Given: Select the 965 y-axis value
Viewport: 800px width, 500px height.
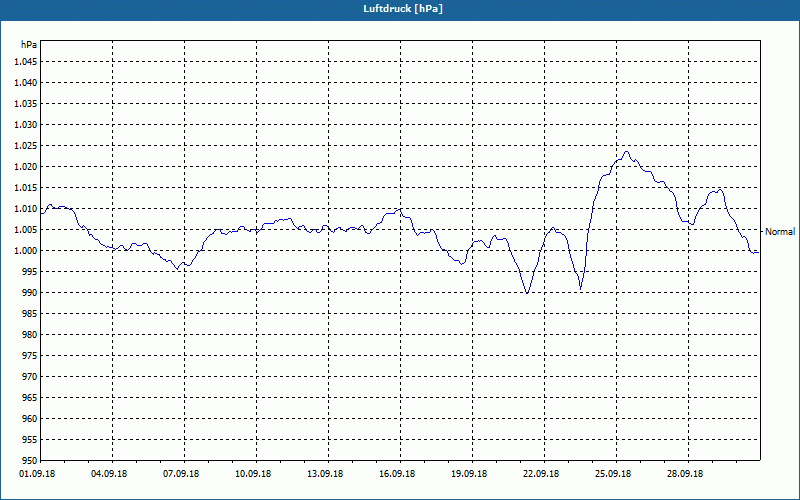Looking at the screenshot, I should click(x=30, y=397).
